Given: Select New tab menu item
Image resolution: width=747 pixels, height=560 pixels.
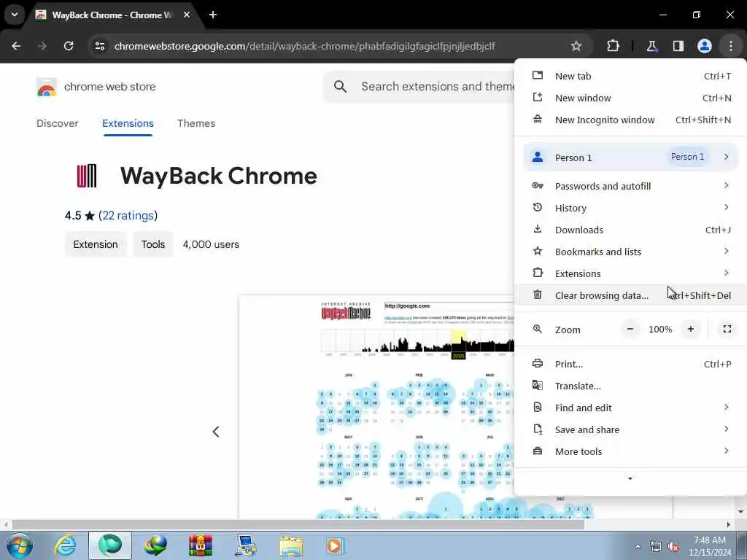Looking at the screenshot, I should (x=630, y=76).
